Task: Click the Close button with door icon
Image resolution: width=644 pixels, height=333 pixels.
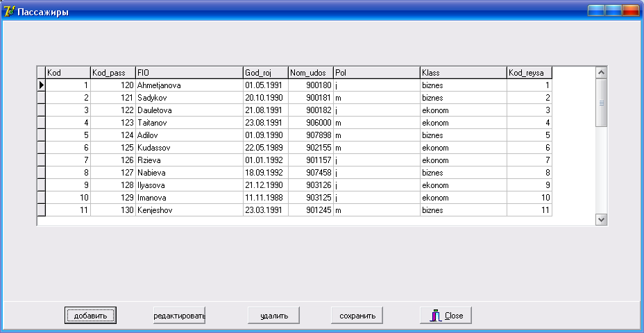Action: 446,316
